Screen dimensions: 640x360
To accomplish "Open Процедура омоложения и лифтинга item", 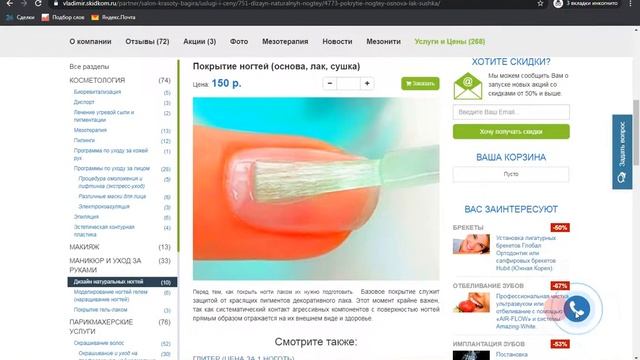I will (x=111, y=182).
